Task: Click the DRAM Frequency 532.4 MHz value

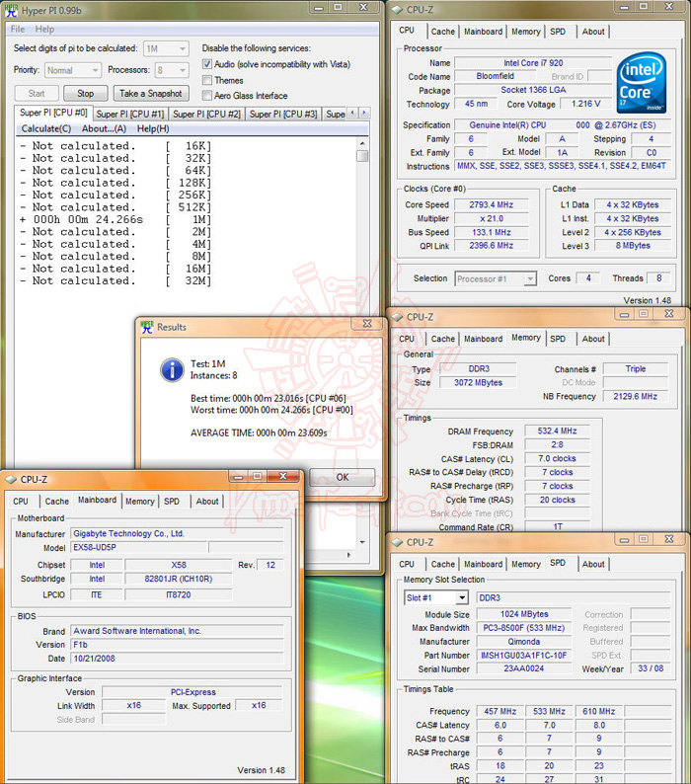Action: coord(557,431)
